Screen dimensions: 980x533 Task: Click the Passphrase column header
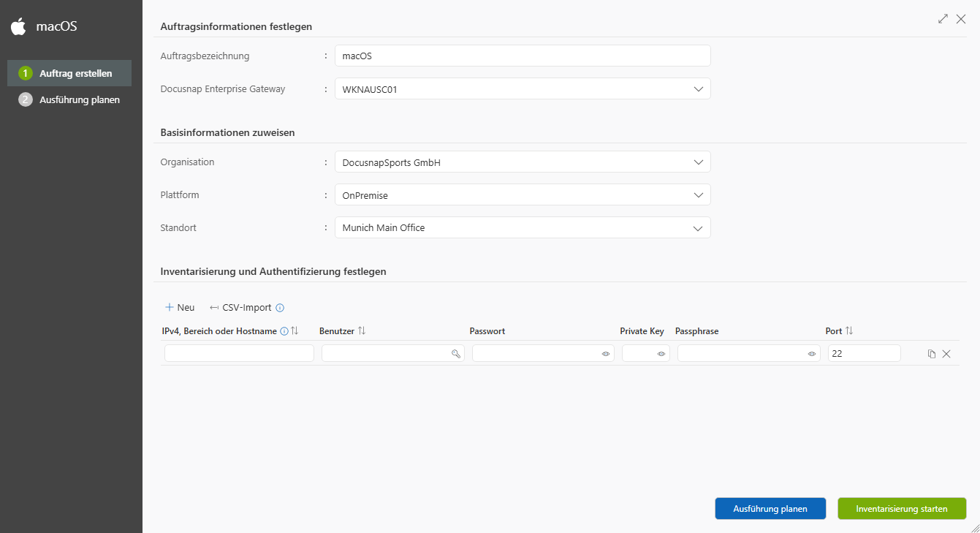tap(696, 331)
